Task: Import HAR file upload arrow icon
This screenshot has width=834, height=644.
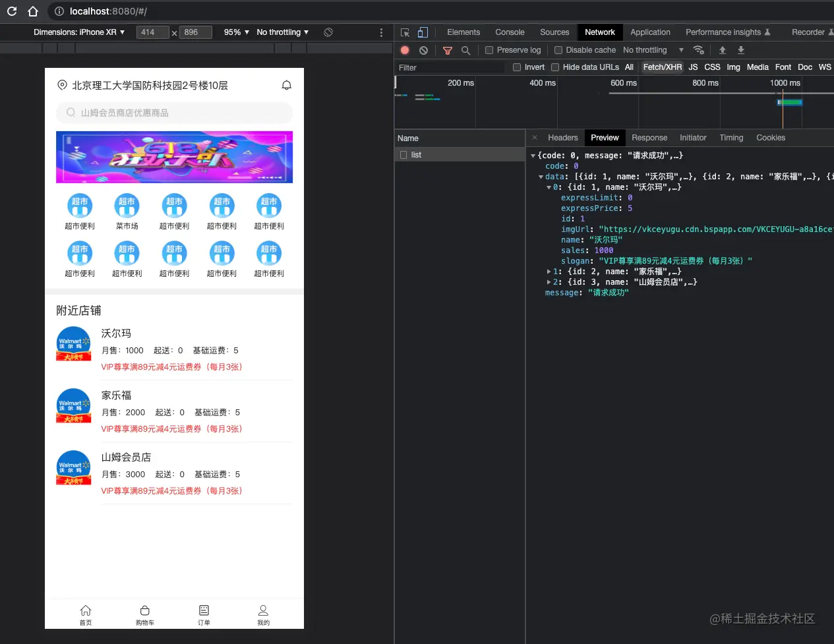Action: (x=723, y=50)
